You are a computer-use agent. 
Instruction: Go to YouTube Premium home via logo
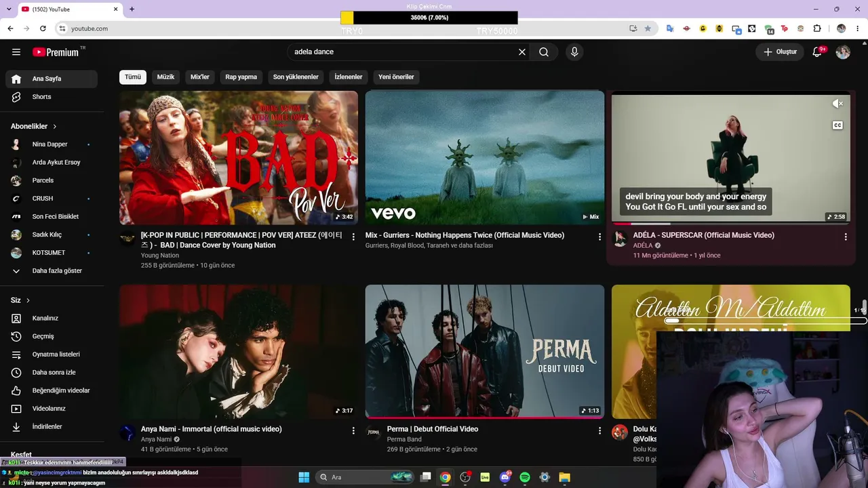click(56, 52)
